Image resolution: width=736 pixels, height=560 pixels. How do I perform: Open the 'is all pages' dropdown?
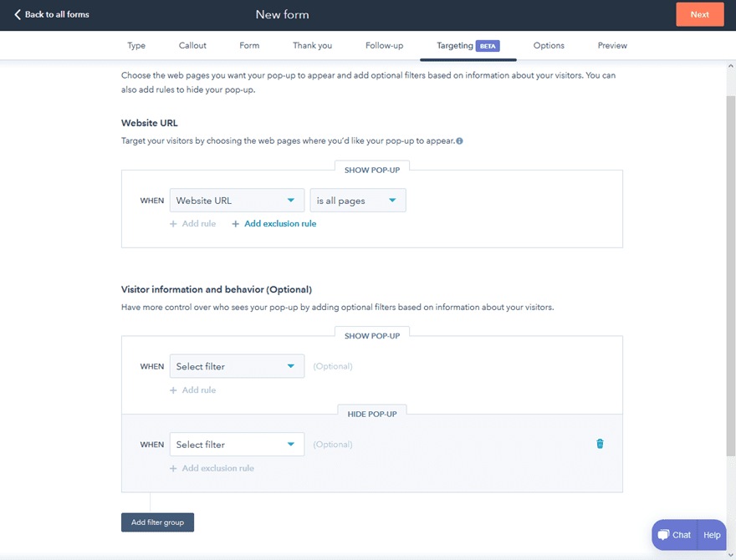358,201
